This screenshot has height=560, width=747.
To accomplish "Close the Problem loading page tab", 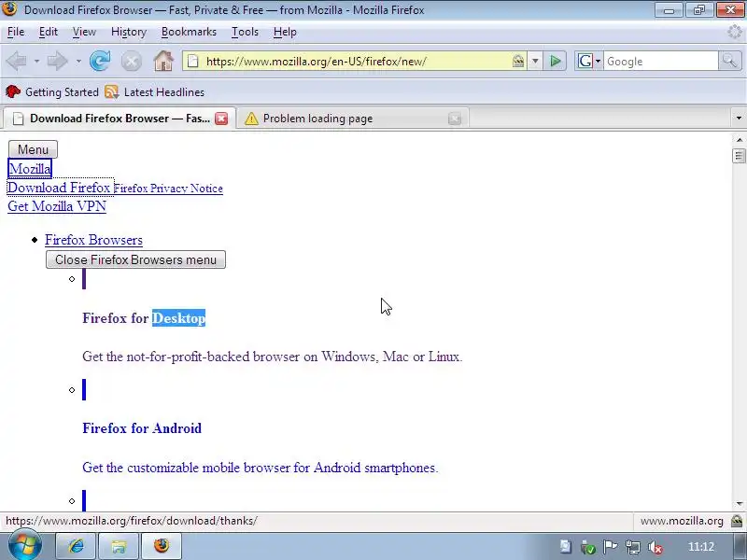I will [x=455, y=119].
